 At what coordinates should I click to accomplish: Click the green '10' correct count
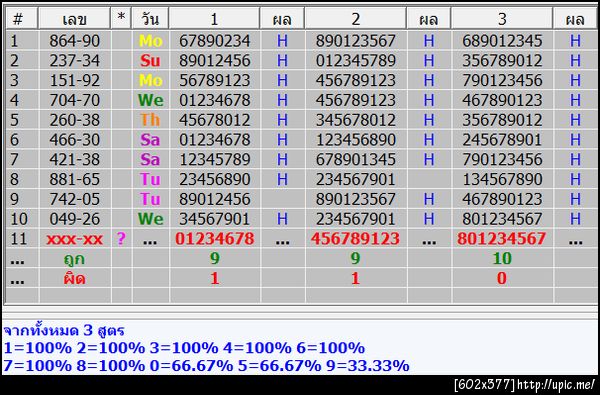tap(502, 259)
